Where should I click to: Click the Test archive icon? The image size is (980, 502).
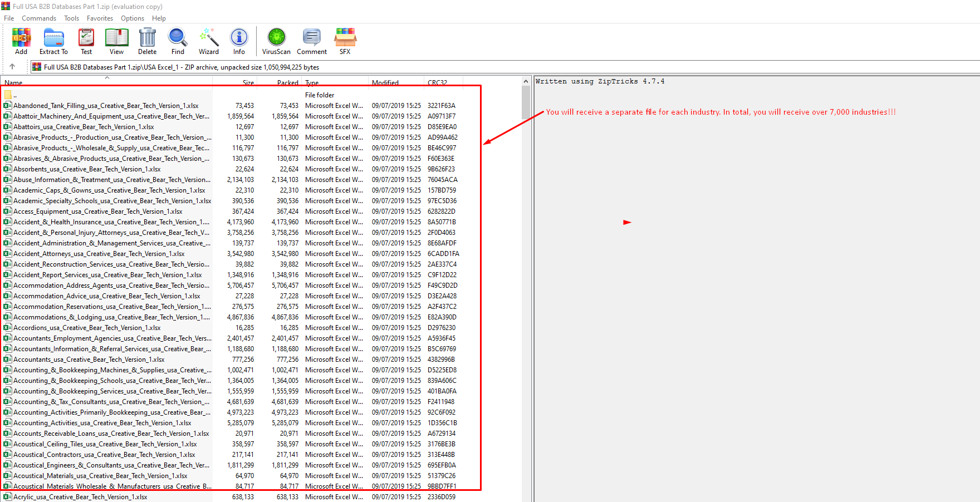click(86, 41)
